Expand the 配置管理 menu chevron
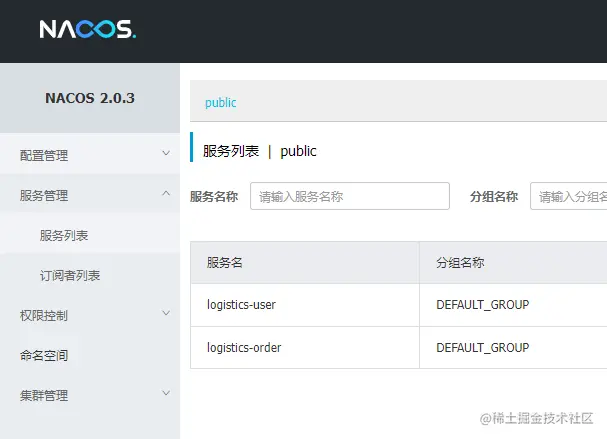This screenshot has height=439, width=607. coord(166,153)
